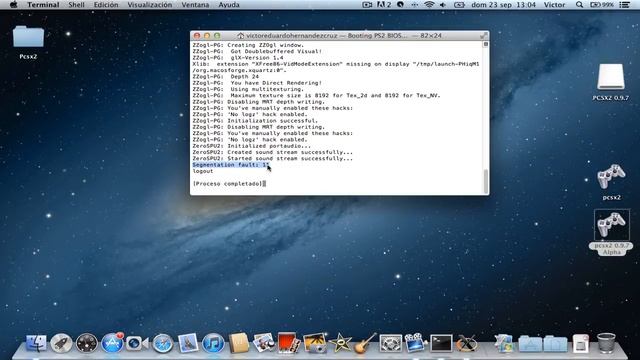Click 'ZZogl-PG: Using multitexturing.' line
This screenshot has height=360, width=640.
coord(248,89)
